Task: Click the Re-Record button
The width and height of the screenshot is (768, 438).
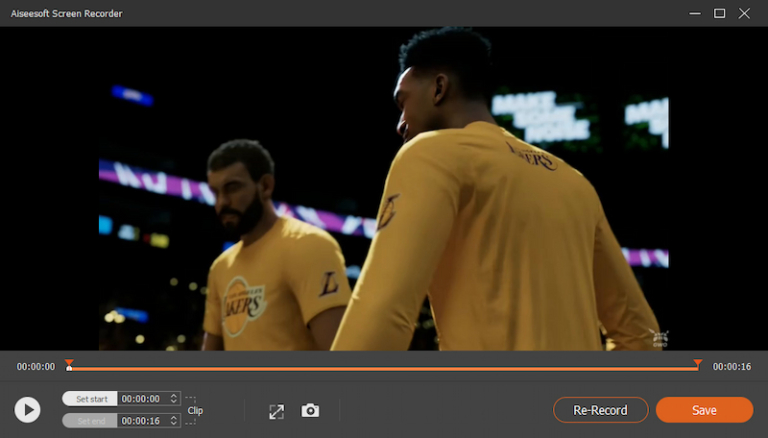Action: [x=600, y=410]
